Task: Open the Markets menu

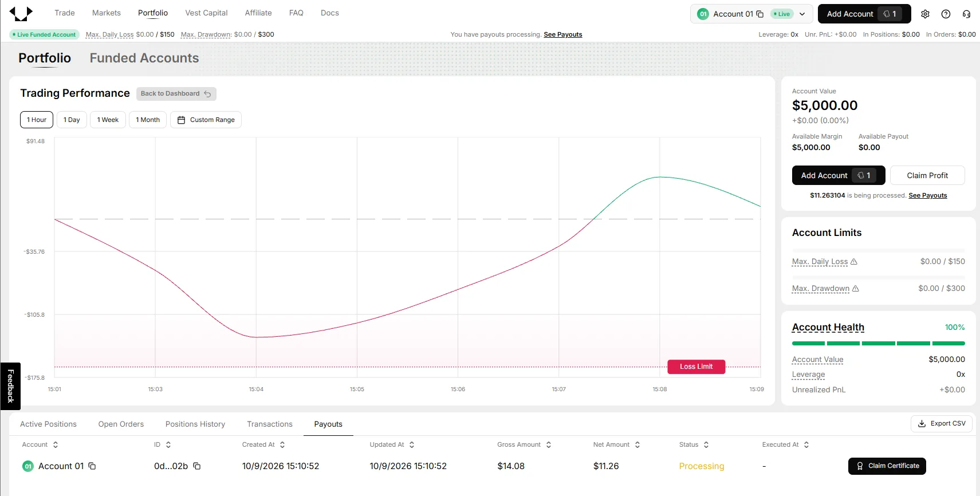Action: (x=107, y=13)
